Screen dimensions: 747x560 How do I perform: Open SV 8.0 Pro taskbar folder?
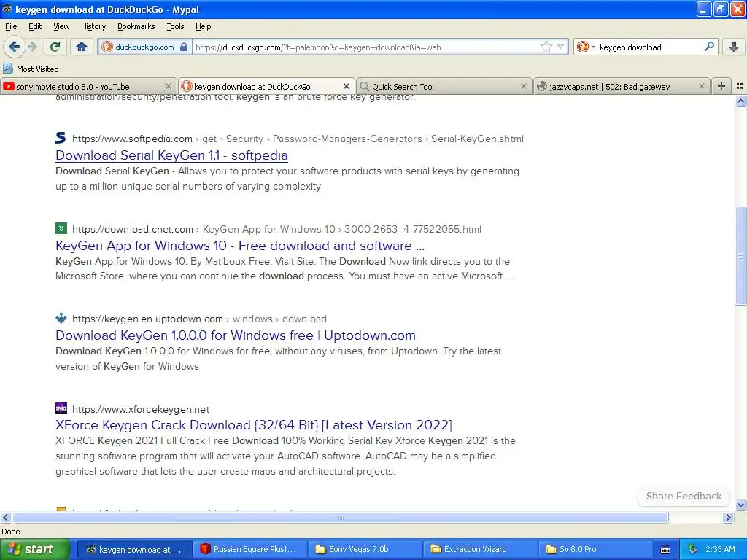click(x=595, y=549)
